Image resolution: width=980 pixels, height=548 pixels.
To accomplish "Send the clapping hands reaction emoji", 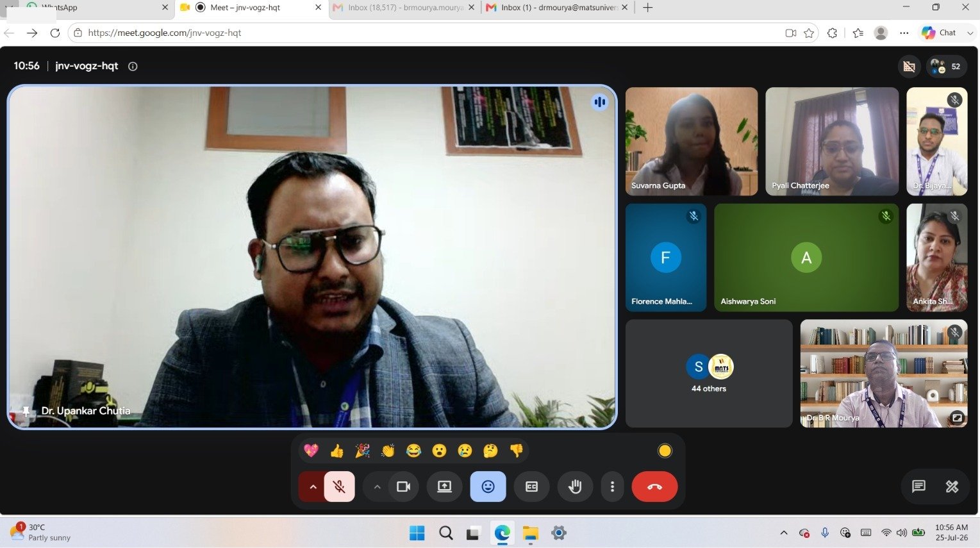I will (388, 451).
